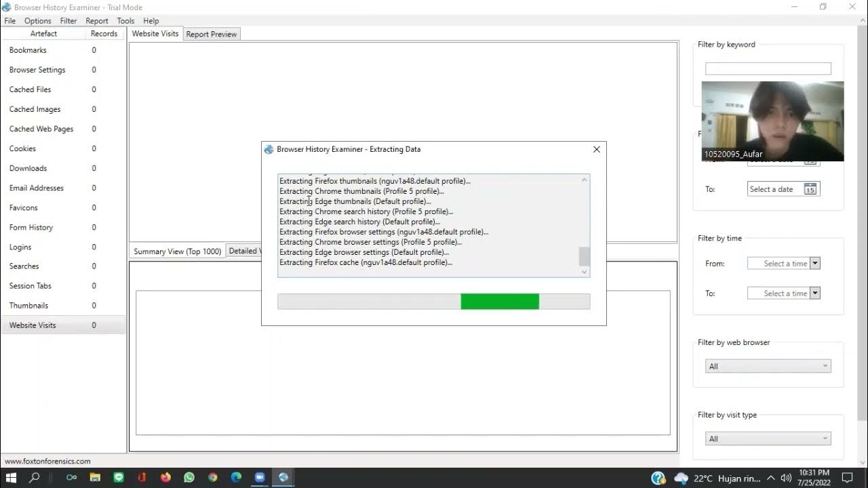Select the Session Tabs artefact
This screenshot has width=868, height=488.
coord(63,286)
